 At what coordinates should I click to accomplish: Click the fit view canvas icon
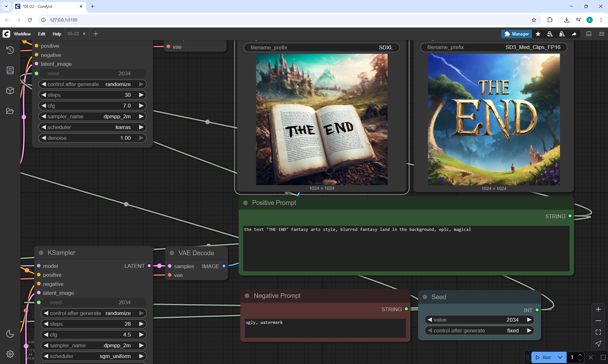point(598,332)
